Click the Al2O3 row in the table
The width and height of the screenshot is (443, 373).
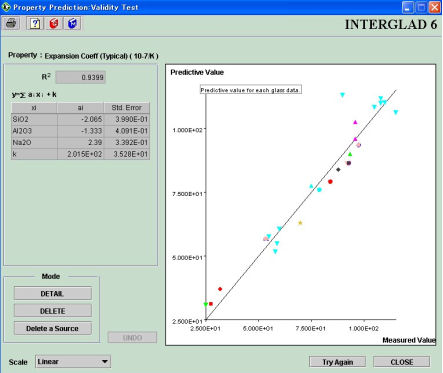80,131
